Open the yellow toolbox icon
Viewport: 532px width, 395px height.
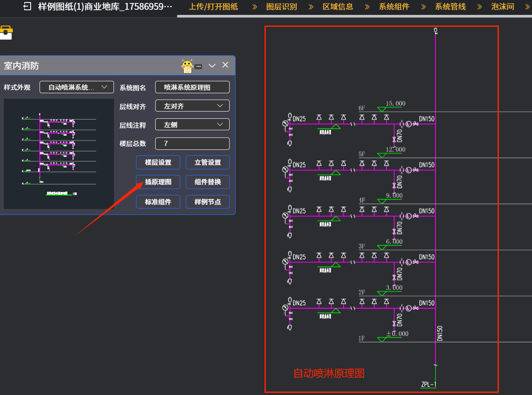6,32
